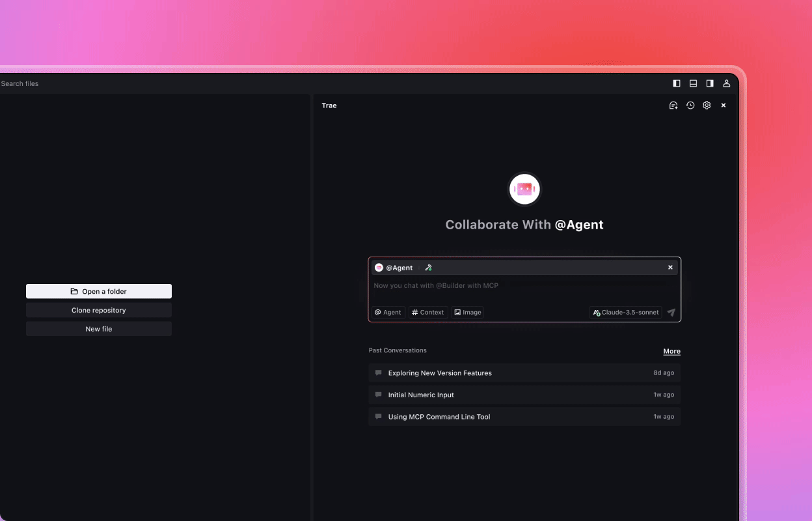Open the Exploring New Version Features conversation
The height and width of the screenshot is (521, 812).
click(440, 373)
